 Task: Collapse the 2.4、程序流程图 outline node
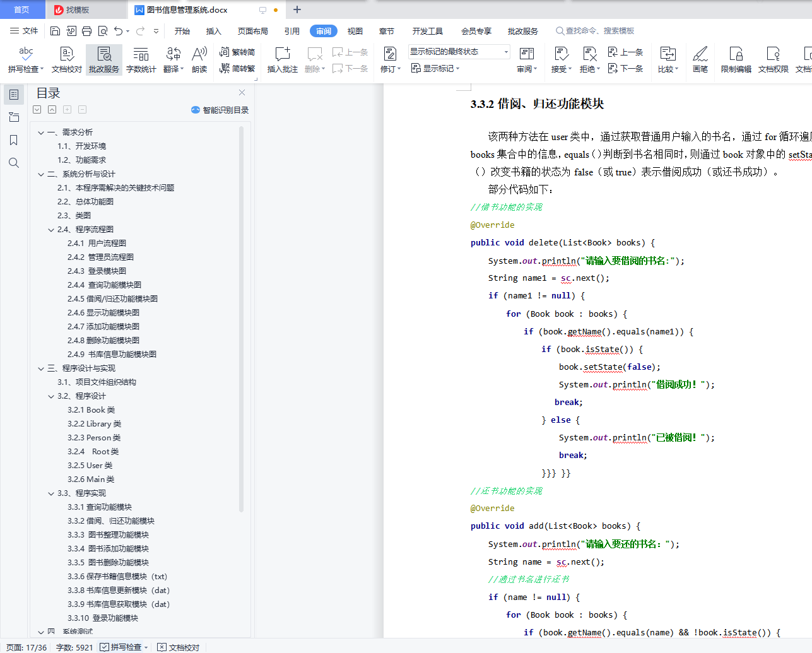[51, 230]
